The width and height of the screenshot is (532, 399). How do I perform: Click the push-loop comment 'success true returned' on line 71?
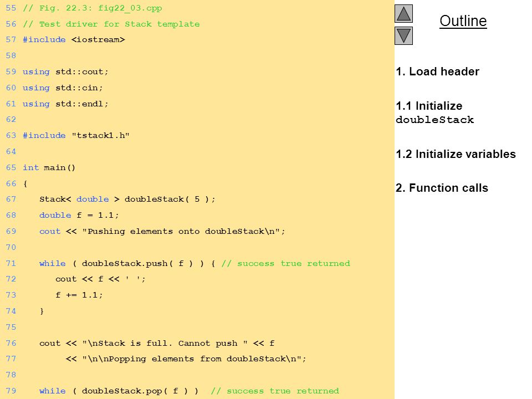click(286, 264)
